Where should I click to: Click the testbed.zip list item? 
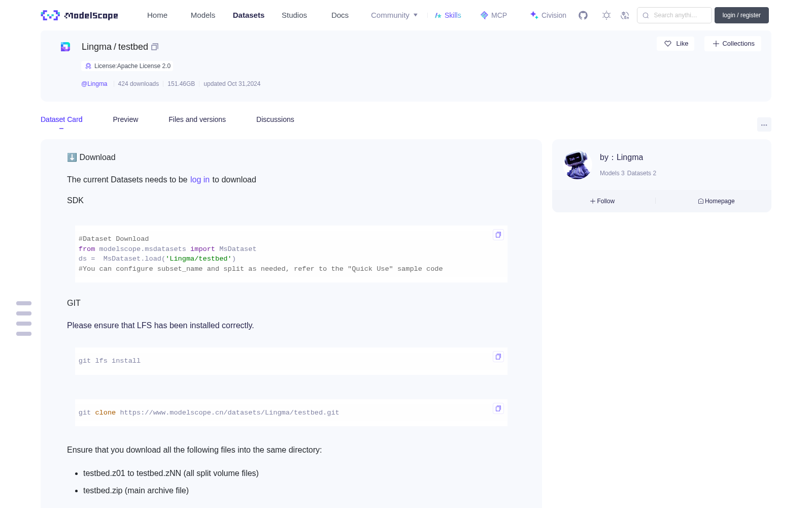coord(136,491)
